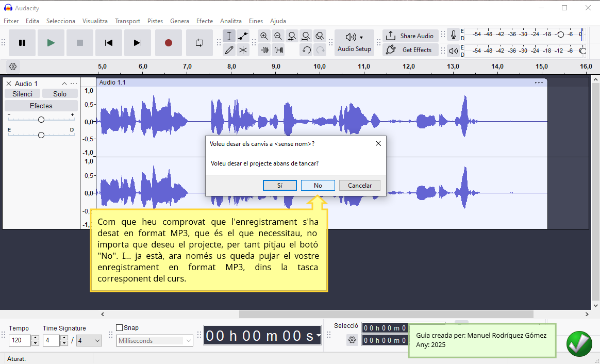Skip to end of the project
This screenshot has width=600, height=364.
tap(138, 43)
